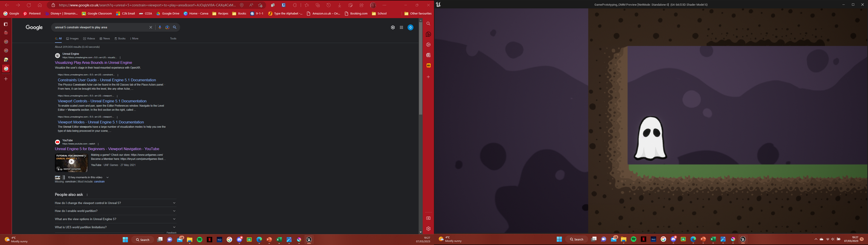Click the Google Classroom bookmark
Screen dimensions: 868x245
[97, 14]
